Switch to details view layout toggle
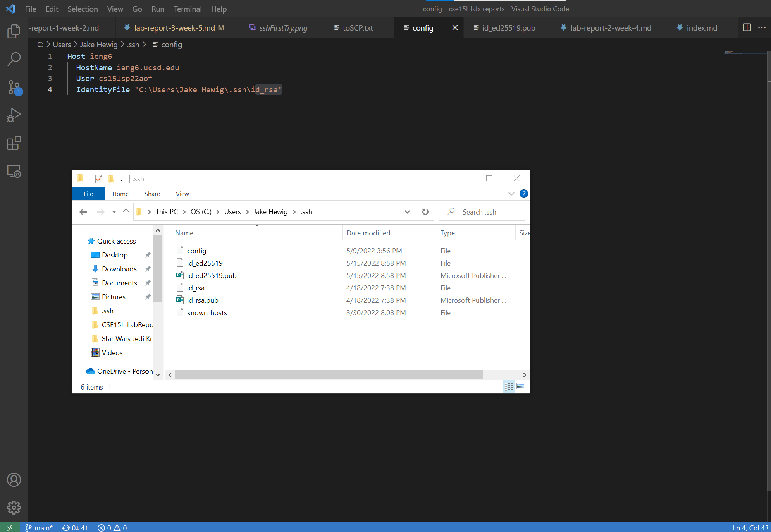This screenshot has width=771, height=532. [x=509, y=386]
